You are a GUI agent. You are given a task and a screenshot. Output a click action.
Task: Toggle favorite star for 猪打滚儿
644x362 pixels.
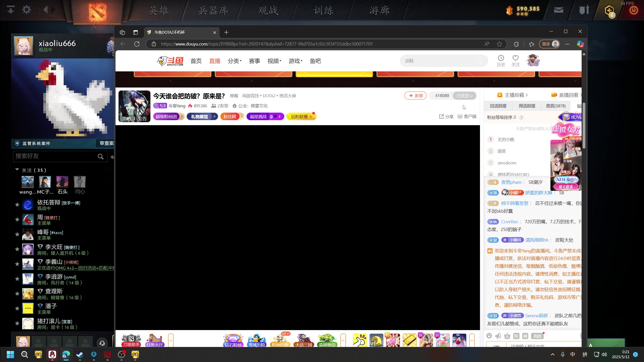point(17,323)
